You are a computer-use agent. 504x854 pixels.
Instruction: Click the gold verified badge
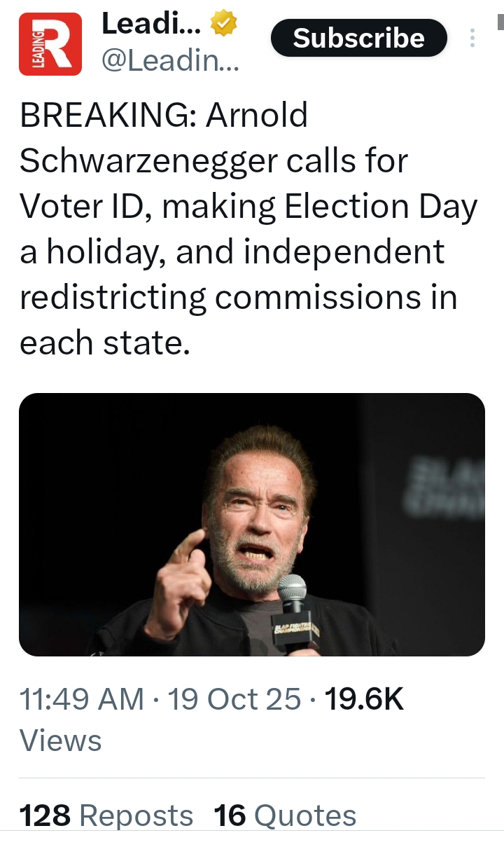coord(224,26)
